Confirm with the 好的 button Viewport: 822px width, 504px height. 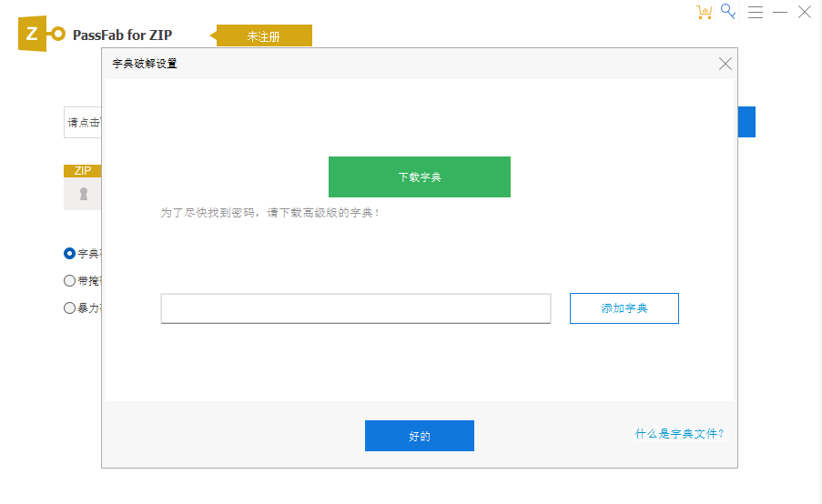coord(420,436)
